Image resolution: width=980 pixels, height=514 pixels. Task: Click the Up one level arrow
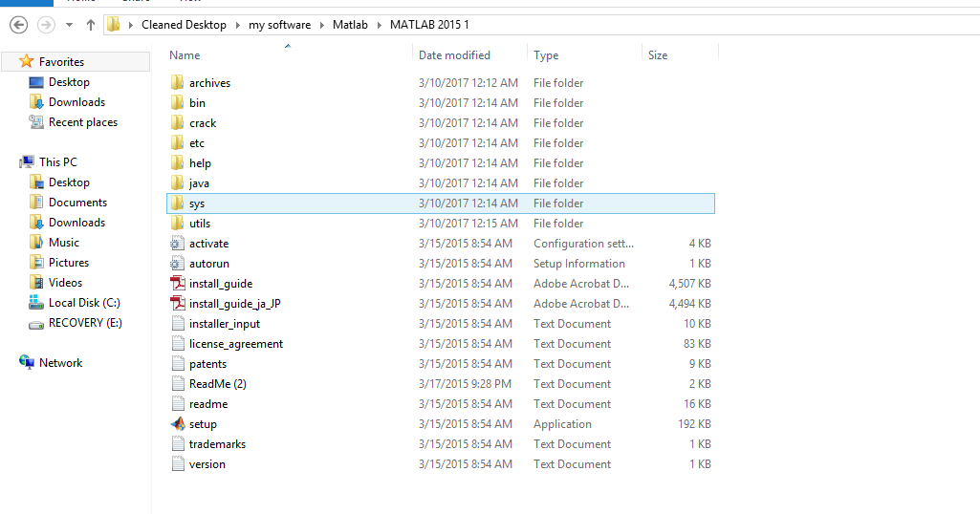point(91,25)
